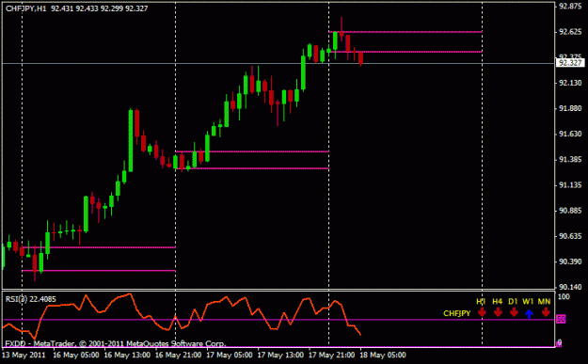Click the RSI(3) 22.4085 indicator label

click(x=31, y=299)
